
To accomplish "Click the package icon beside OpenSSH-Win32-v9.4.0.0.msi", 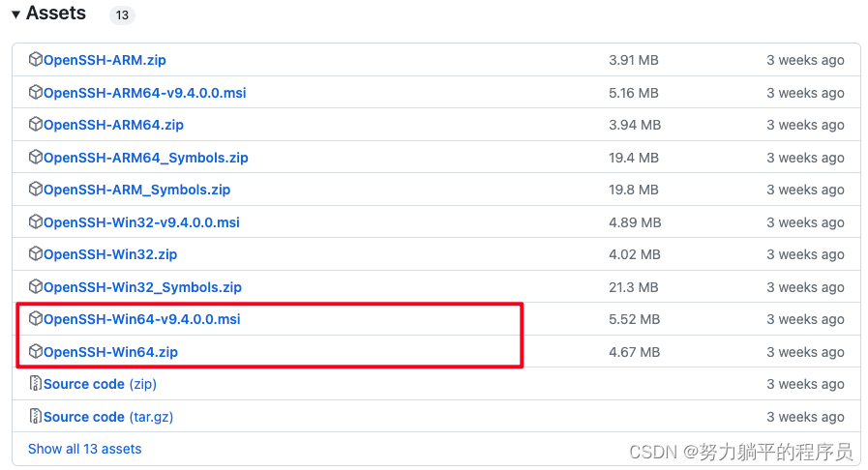I will (36, 221).
